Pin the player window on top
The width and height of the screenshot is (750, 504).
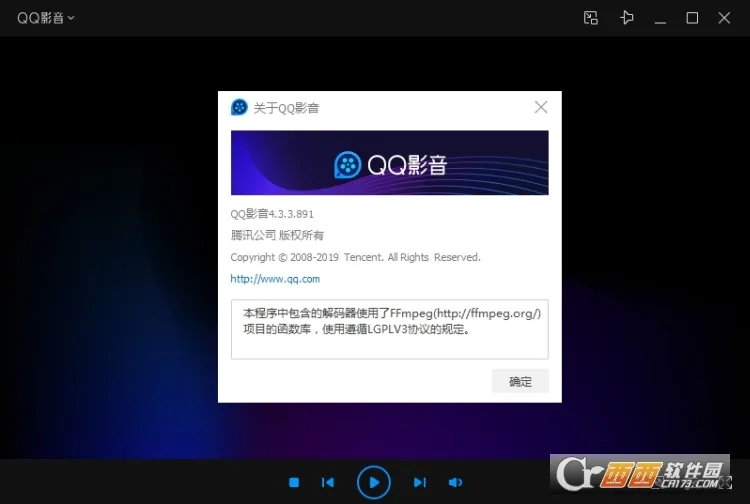point(627,18)
